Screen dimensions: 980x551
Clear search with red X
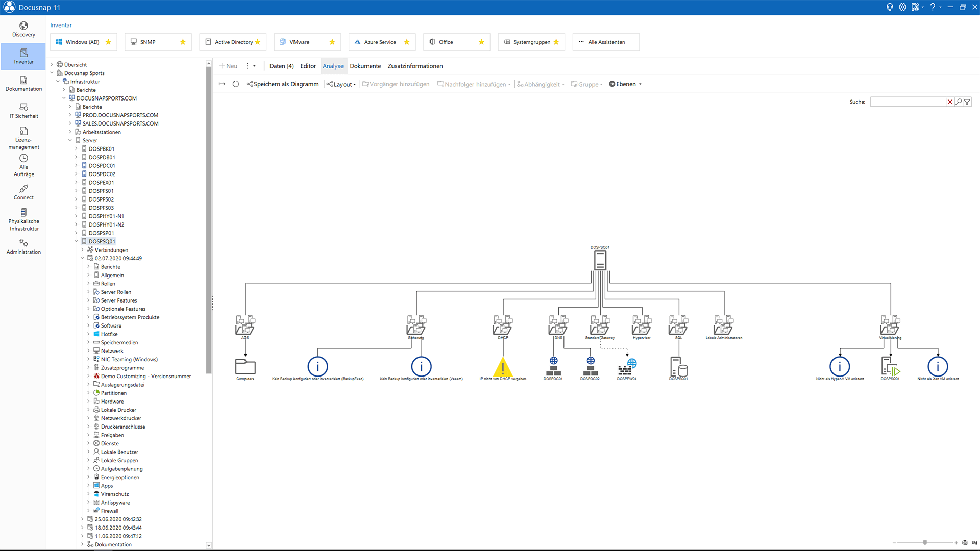click(x=950, y=102)
